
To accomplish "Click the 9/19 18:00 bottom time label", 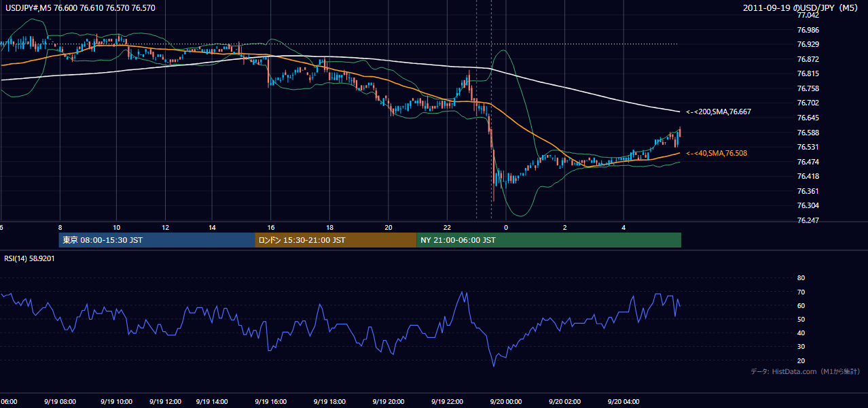I will 329,402.
